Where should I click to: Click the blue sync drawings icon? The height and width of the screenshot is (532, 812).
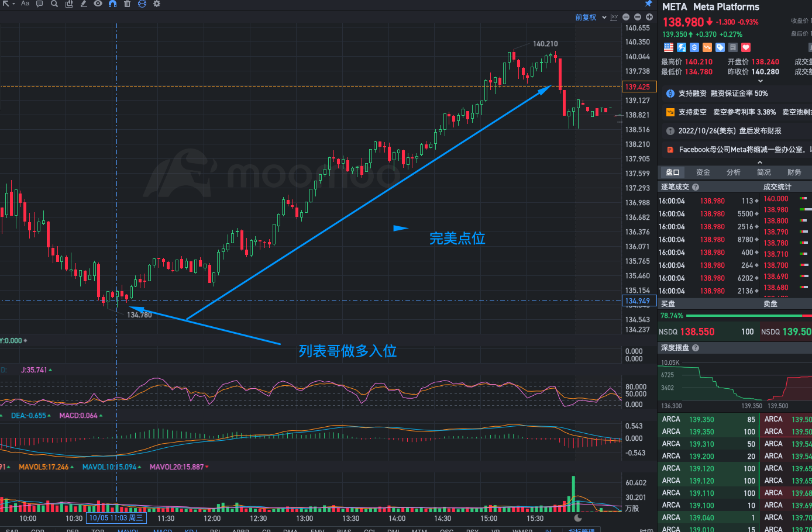[x=142, y=4]
